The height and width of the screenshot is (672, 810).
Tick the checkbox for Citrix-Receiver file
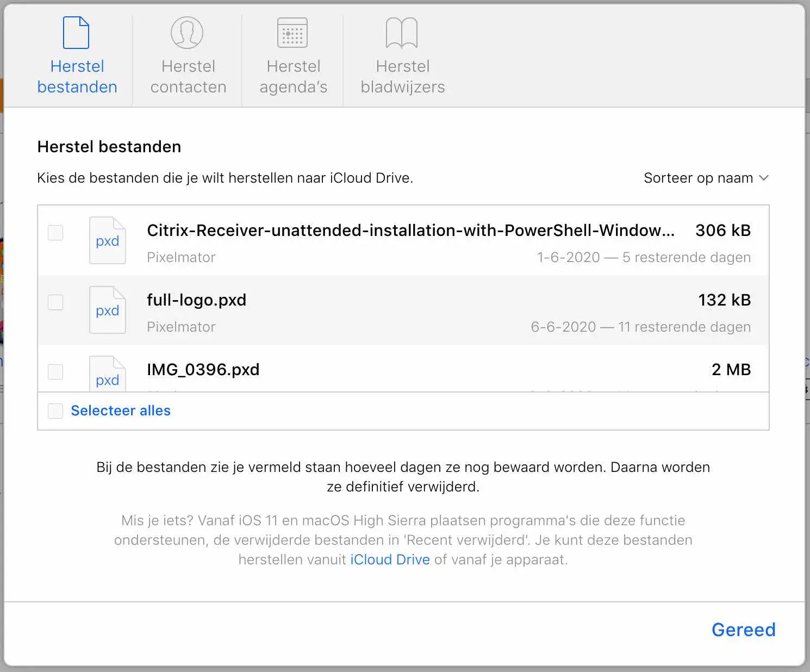tap(55, 233)
